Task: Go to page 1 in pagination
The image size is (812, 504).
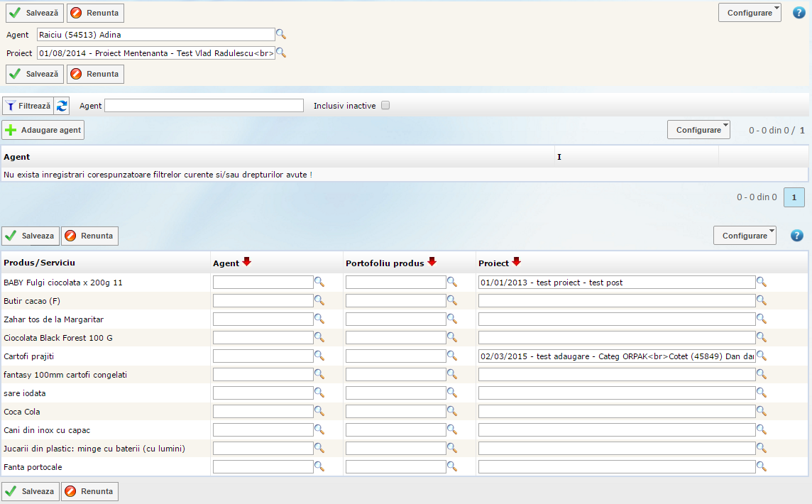Action: point(794,197)
